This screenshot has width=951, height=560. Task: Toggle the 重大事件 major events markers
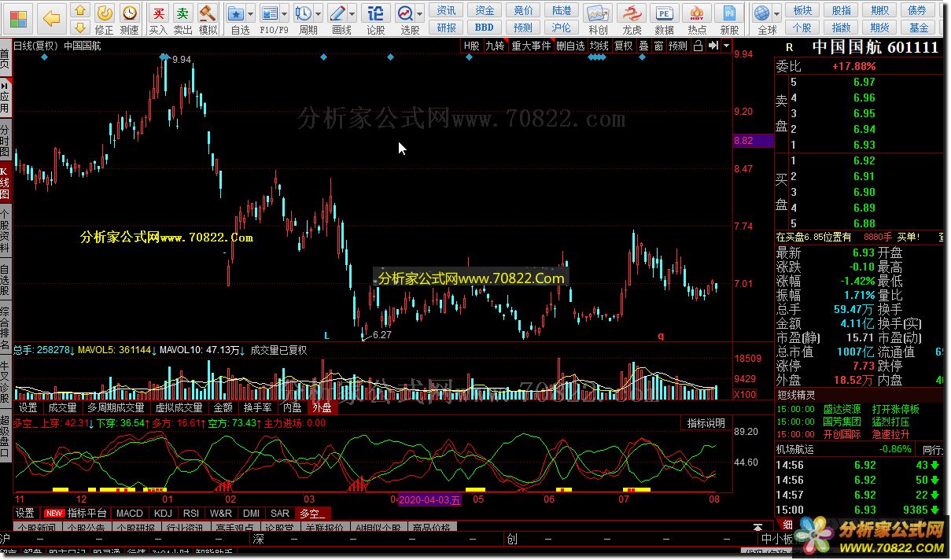[531, 46]
